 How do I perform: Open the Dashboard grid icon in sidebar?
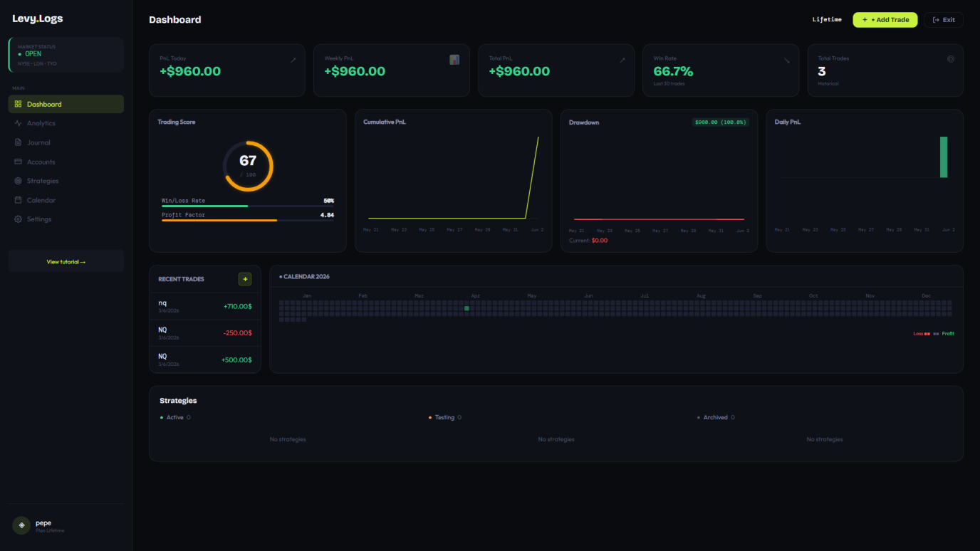pyautogui.click(x=19, y=104)
